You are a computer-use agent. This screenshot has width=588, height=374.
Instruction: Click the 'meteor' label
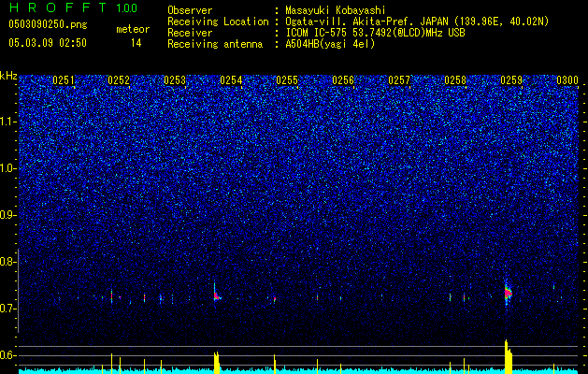[x=133, y=29]
